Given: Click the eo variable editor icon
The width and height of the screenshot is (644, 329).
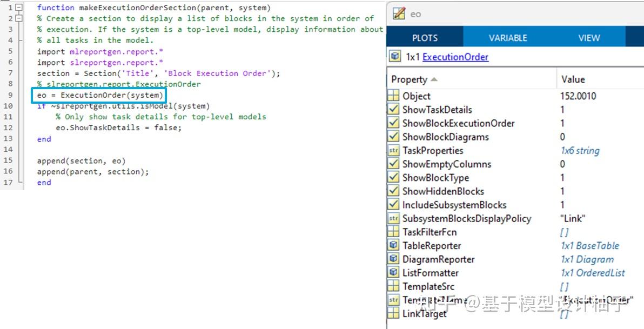Looking at the screenshot, I should coord(398,14).
